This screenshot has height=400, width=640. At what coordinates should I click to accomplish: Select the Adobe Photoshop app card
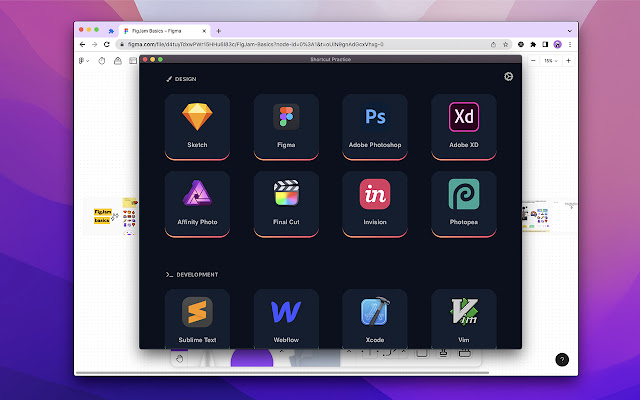(375, 127)
